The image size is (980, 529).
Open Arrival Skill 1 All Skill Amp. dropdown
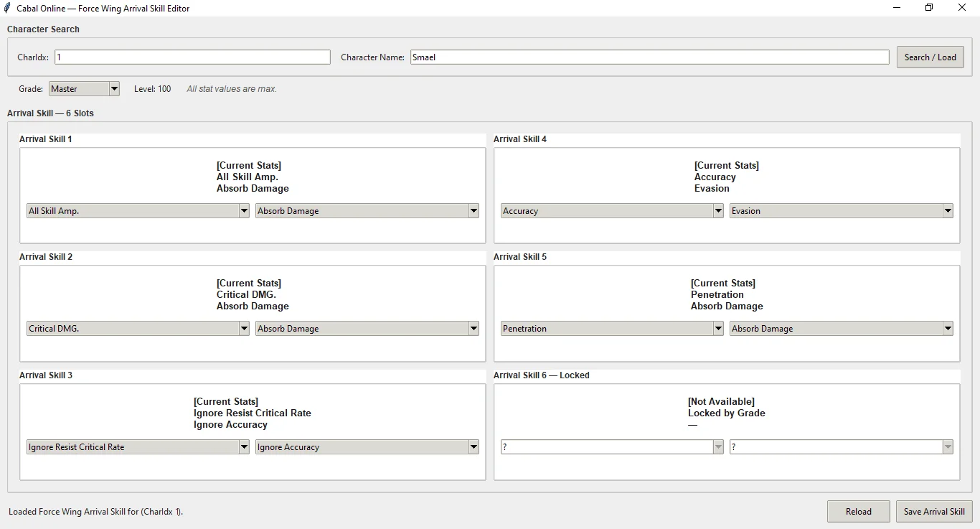click(x=138, y=211)
